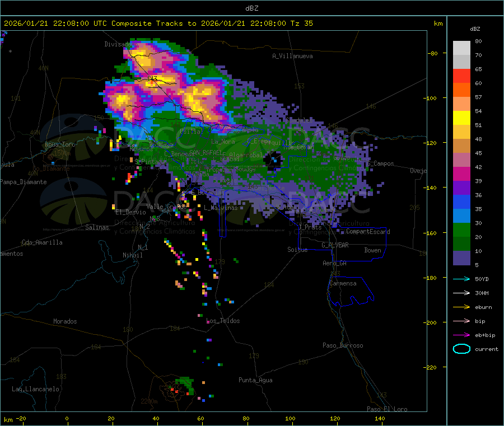Select the green 20 dBZ color swatch
The width and height of the screenshot is (504, 426).
click(x=461, y=230)
